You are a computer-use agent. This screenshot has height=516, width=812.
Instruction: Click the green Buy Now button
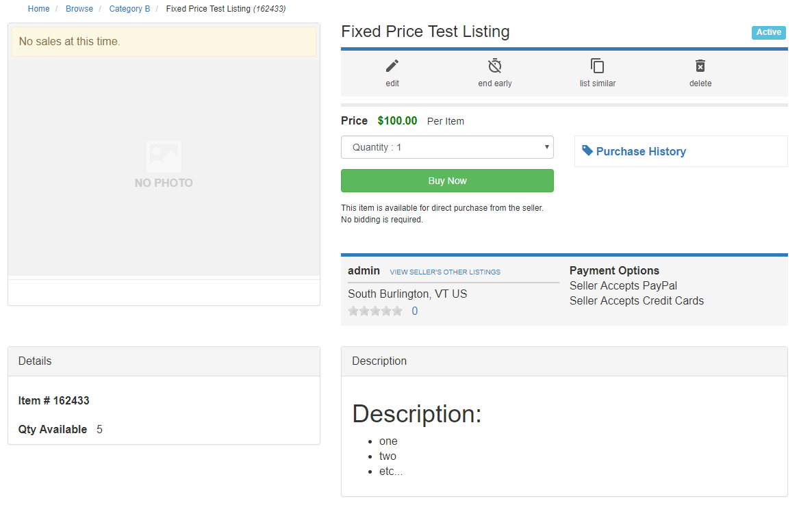447,181
